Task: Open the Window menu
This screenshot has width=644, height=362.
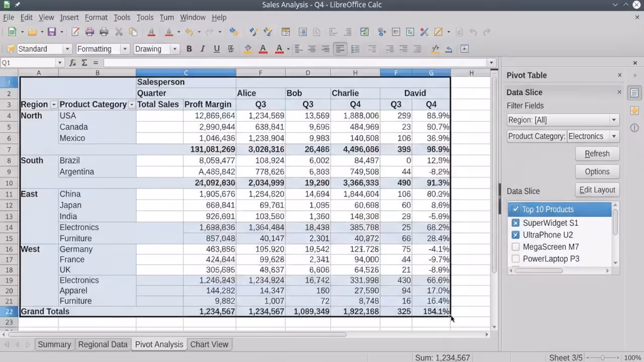Action: pyautogui.click(x=193, y=17)
